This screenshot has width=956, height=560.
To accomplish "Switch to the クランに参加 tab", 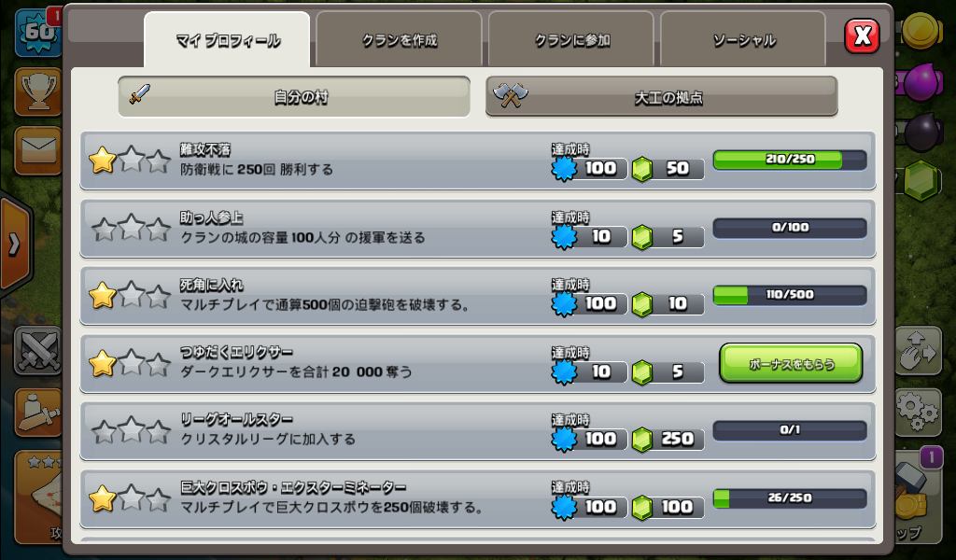I will pos(571,40).
